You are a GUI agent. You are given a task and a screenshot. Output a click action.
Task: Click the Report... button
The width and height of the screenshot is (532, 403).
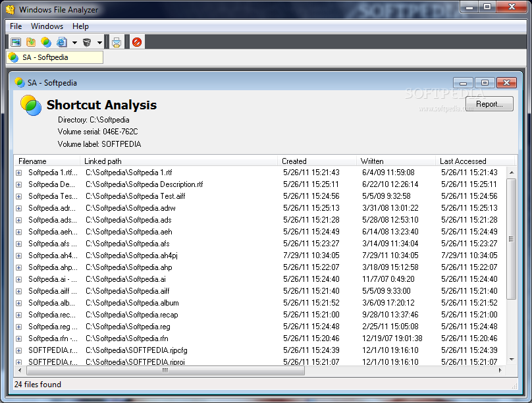(x=489, y=104)
